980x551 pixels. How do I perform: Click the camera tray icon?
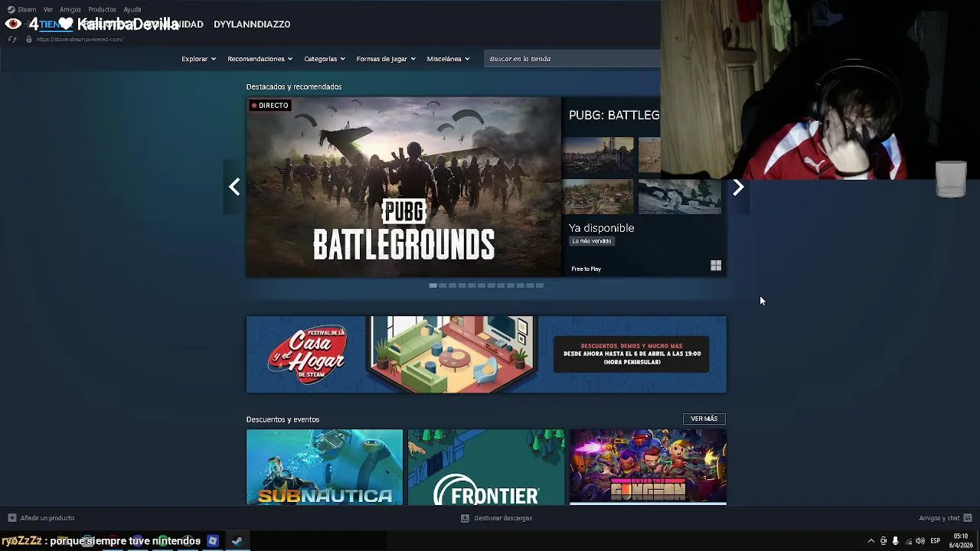pos(884,541)
